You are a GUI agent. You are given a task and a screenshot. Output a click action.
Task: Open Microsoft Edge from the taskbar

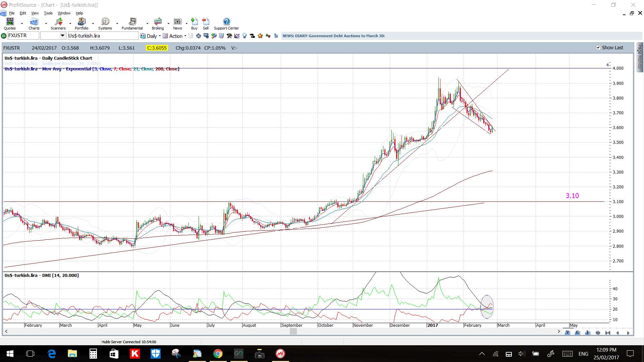(x=52, y=354)
